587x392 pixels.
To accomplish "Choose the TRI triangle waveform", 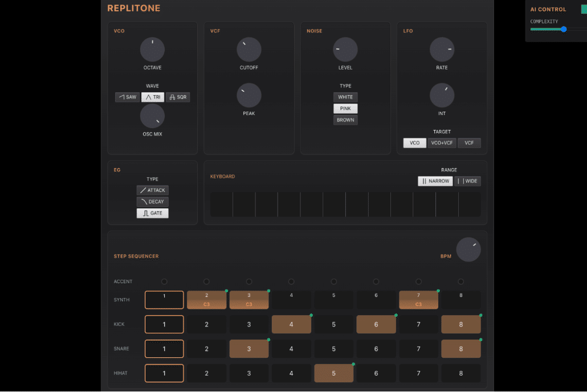I will tap(153, 97).
